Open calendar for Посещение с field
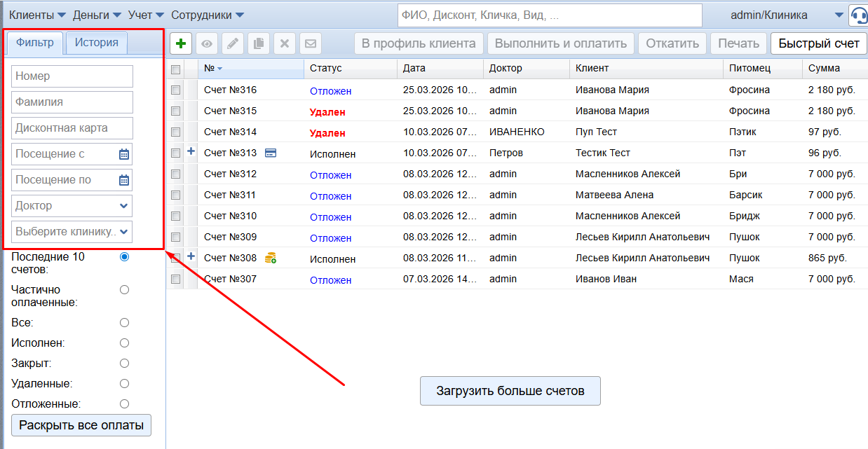Screen dimensions: 868x449 pos(124,154)
